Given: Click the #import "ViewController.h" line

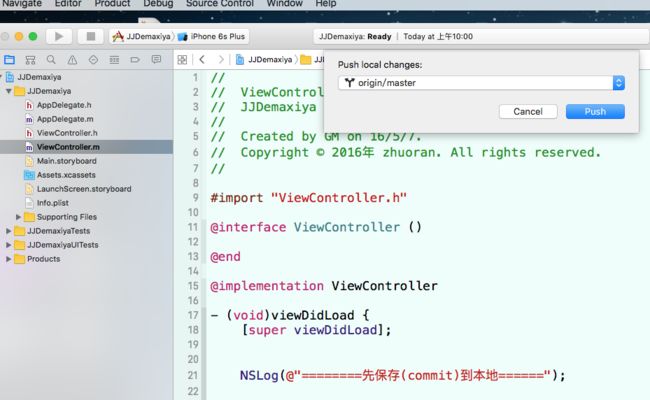Looking at the screenshot, I should click(308, 198).
